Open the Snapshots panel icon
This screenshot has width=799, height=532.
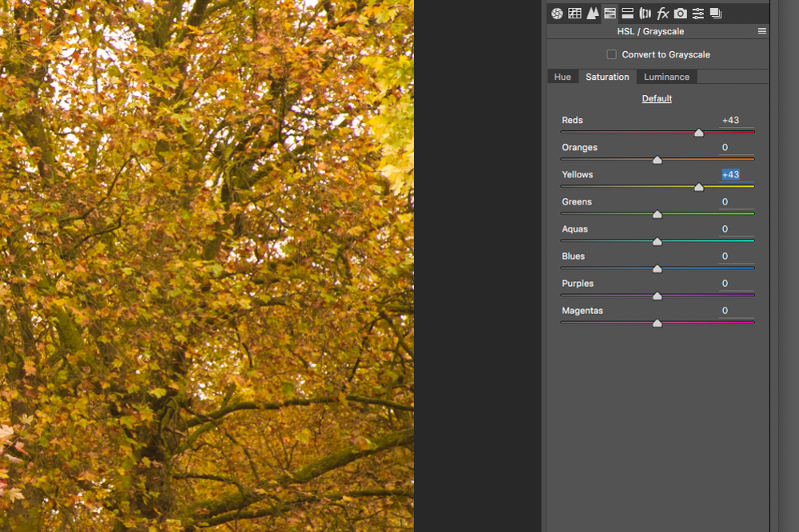(716, 13)
